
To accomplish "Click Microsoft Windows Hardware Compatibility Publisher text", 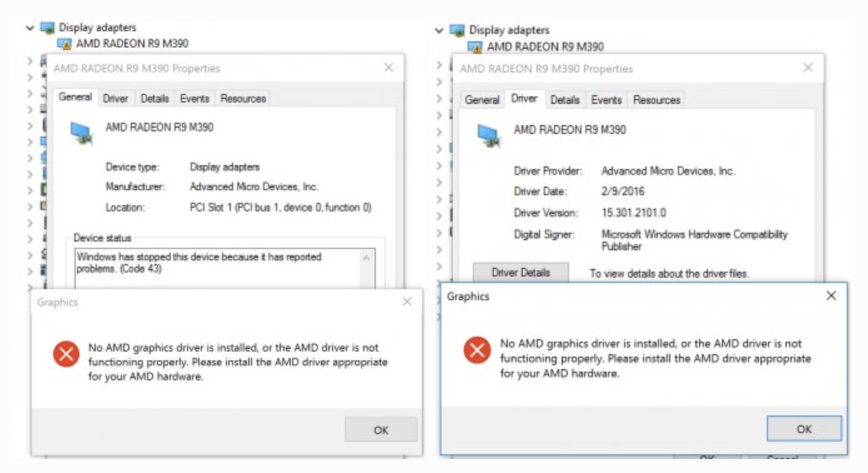I will coord(694,240).
